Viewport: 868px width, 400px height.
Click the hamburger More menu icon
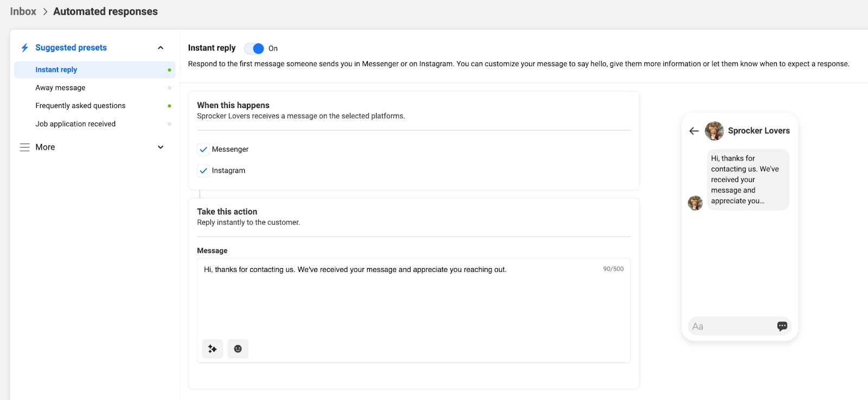(24, 147)
